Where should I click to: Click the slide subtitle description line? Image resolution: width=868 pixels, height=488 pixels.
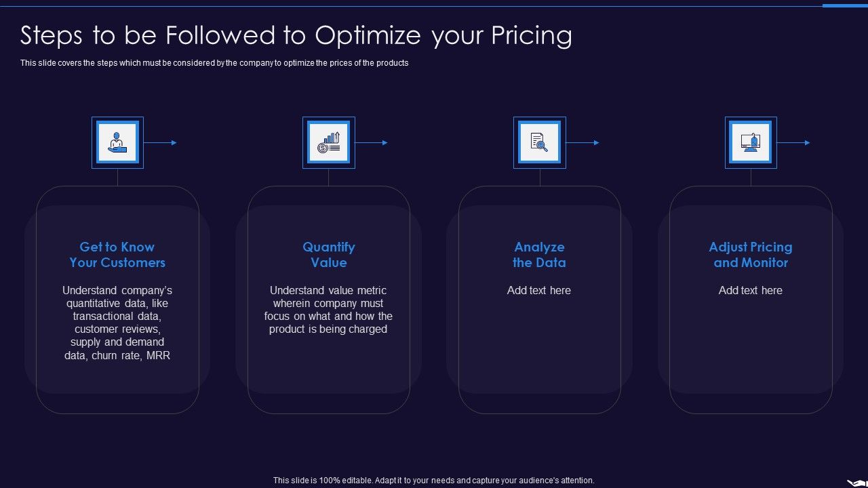pyautogui.click(x=214, y=63)
